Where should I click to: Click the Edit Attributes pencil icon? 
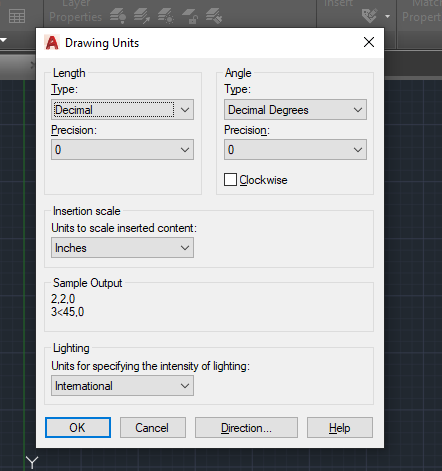369,16
